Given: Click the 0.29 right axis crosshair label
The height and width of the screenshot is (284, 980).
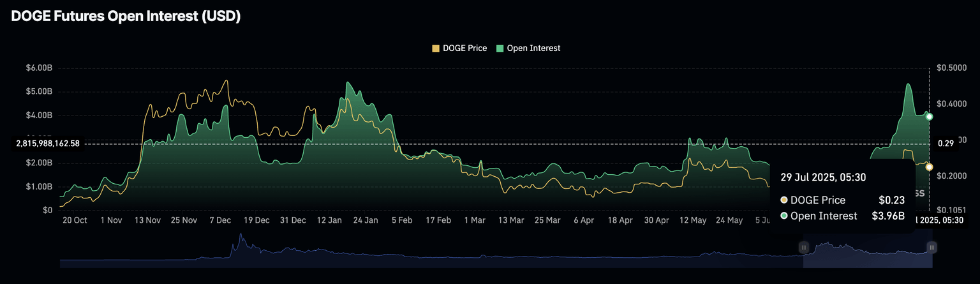Looking at the screenshot, I should pyautogui.click(x=946, y=144).
